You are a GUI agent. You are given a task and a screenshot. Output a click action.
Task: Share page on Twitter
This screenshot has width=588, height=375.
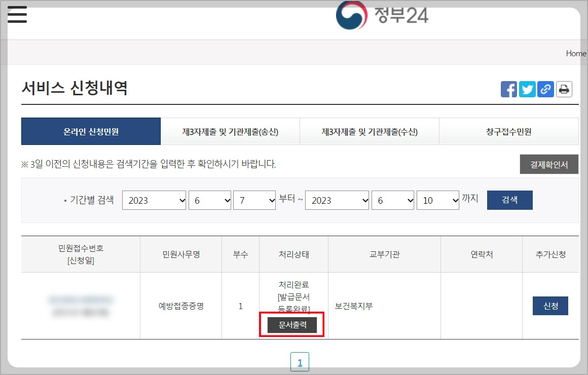[527, 89]
